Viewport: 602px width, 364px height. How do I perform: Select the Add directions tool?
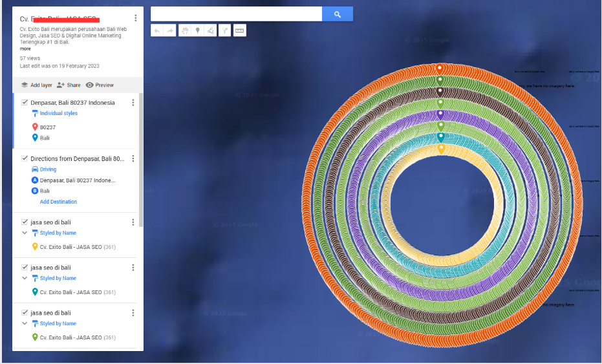tap(225, 30)
